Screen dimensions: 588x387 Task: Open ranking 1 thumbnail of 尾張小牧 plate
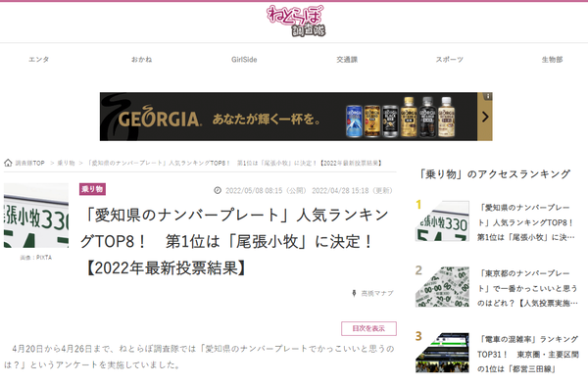(x=443, y=220)
